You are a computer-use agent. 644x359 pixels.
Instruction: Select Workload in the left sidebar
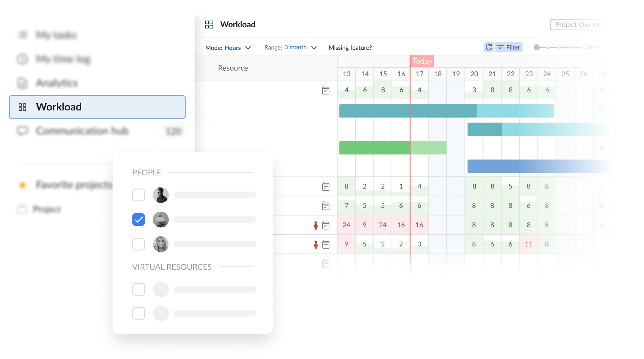pos(97,107)
